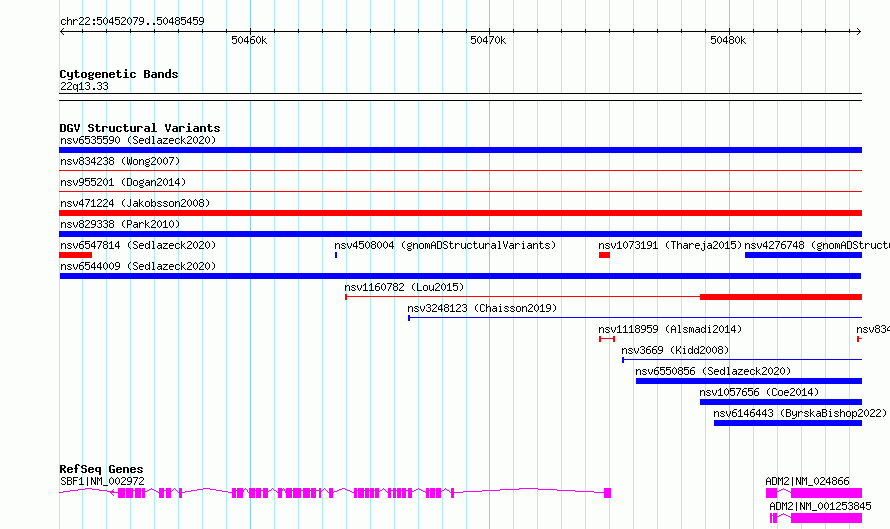Select the nsv471224 (Jakobsson2008) label
The height and width of the screenshot is (529, 890).
point(135,203)
